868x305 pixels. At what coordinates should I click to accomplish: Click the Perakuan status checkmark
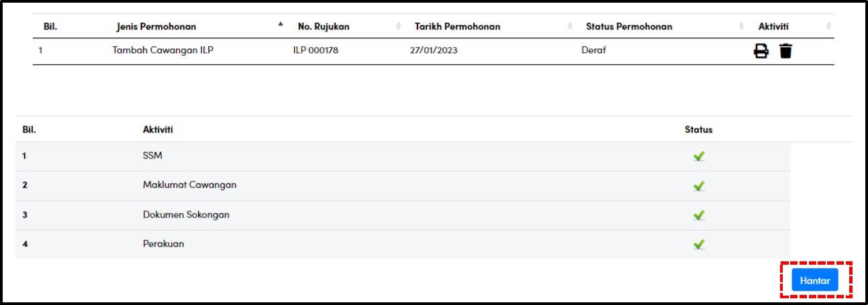click(x=699, y=245)
